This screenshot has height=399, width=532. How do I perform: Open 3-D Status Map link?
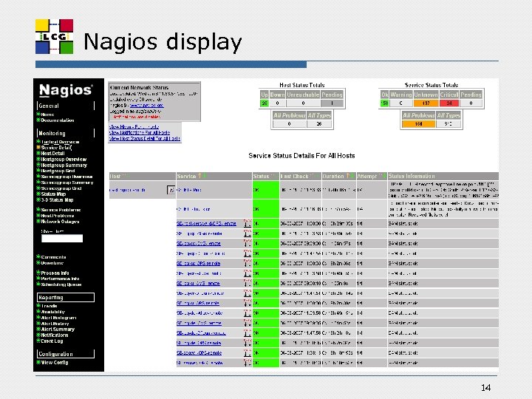(57, 199)
